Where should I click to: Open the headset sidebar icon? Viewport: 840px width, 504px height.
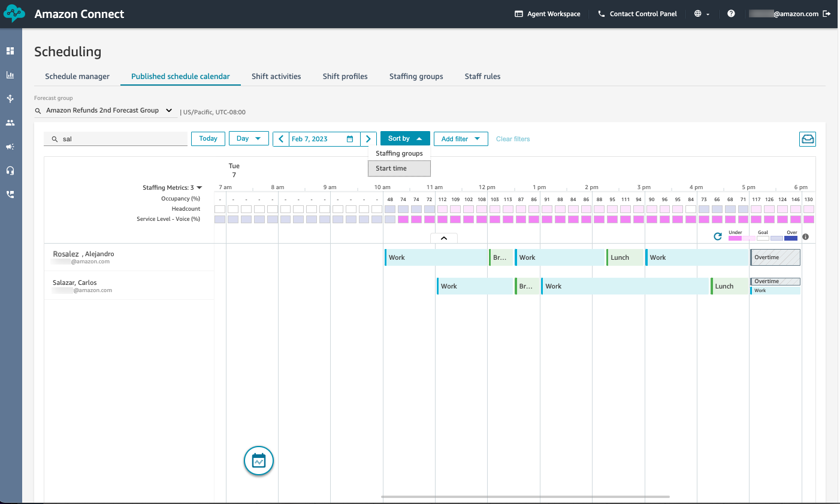(10, 171)
